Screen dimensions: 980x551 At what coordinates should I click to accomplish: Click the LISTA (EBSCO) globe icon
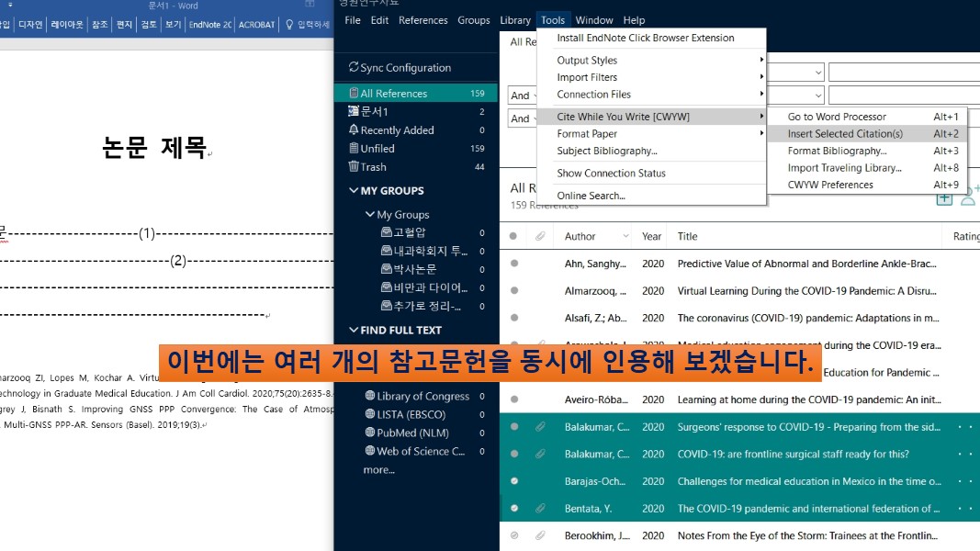point(370,413)
